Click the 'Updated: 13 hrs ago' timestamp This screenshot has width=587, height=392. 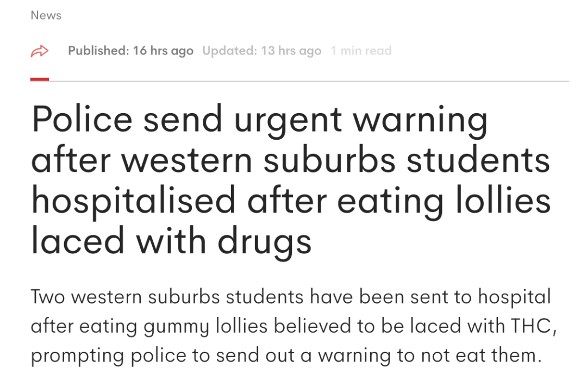click(261, 51)
